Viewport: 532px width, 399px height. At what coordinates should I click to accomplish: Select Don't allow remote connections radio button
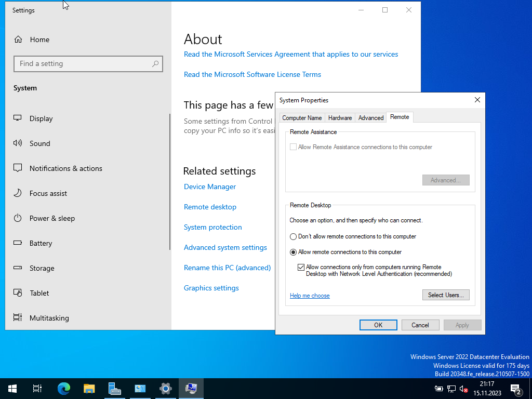pyautogui.click(x=293, y=236)
